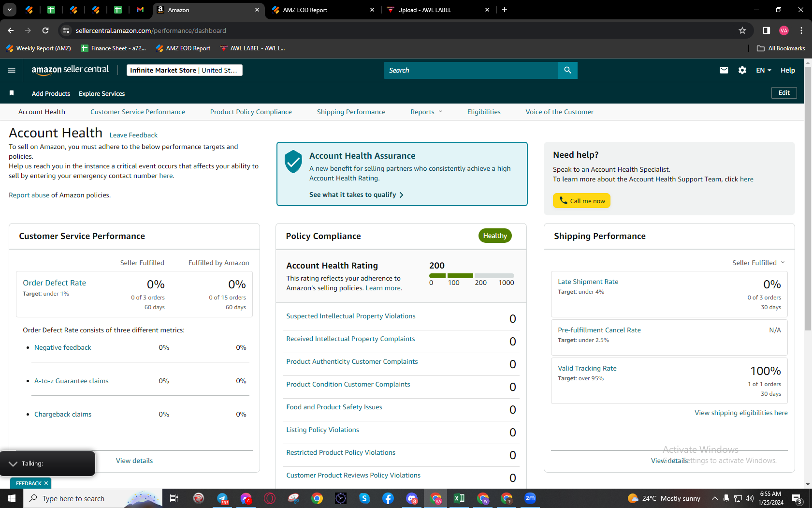The width and height of the screenshot is (812, 508).
Task: Show hidden system tray icons
Action: [x=714, y=498]
